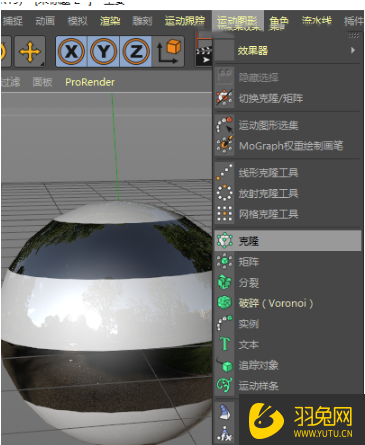Image resolution: width=365 pixels, height=445 pixels.
Task: Select 网格克隆工具 menu entry
Action: tap(288, 214)
